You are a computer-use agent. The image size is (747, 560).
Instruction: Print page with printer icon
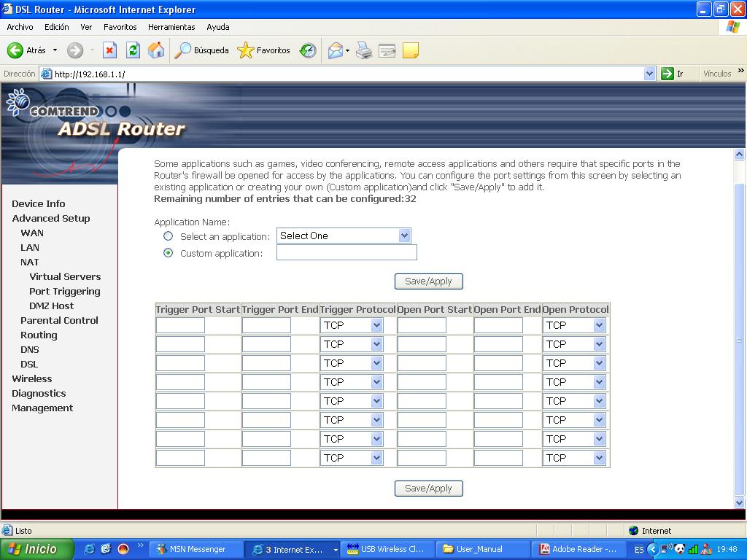364,50
